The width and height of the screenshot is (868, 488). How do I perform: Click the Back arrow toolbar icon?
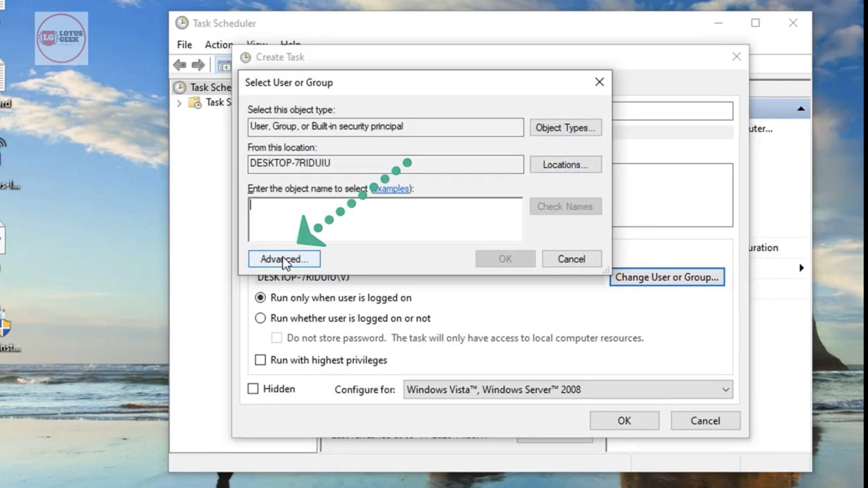(x=180, y=65)
